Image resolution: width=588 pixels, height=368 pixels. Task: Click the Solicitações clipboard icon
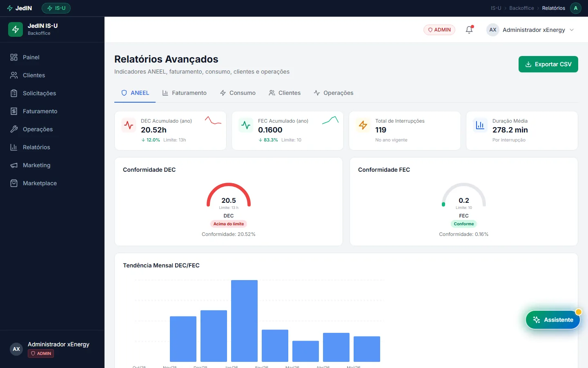(x=14, y=93)
